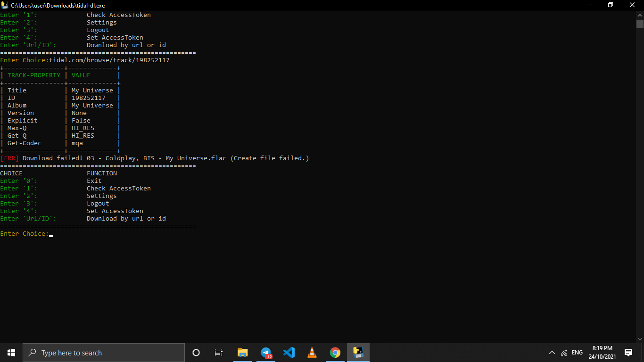Show Wi-Fi network status in system tray
The height and width of the screenshot is (362, 644).
pyautogui.click(x=565, y=352)
